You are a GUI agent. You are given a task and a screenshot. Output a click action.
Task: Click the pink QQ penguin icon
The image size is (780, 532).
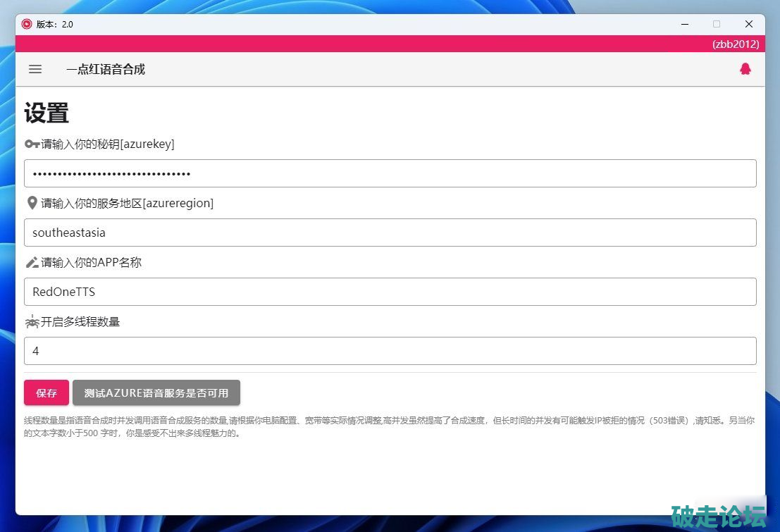pos(745,69)
